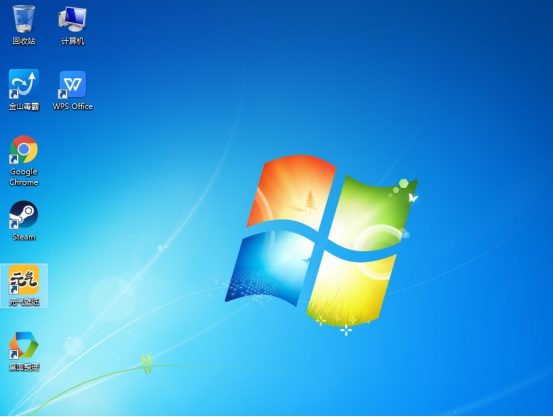Click the shortcut arrow on the Steam icon
The width and height of the screenshot is (553, 417).
point(14,225)
